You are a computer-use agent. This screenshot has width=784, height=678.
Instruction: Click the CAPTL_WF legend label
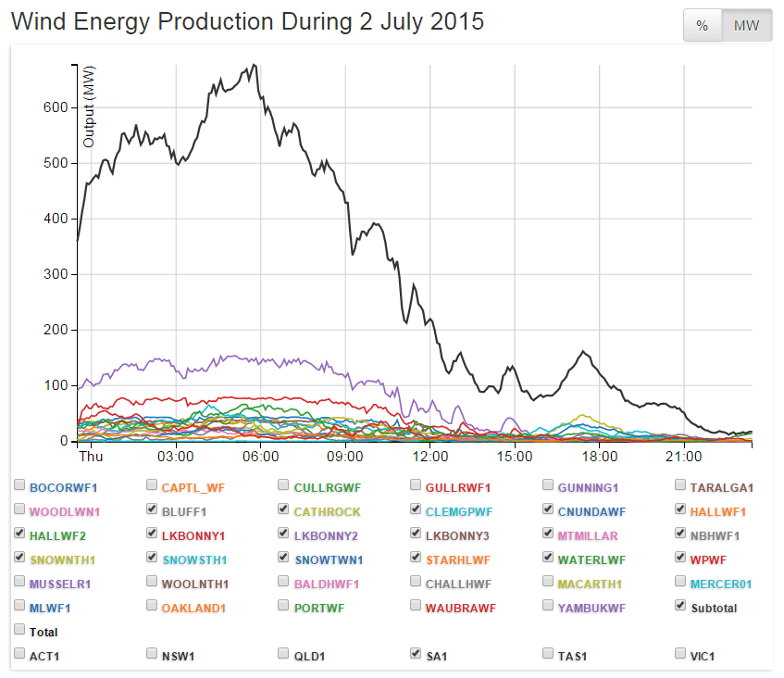click(193, 487)
